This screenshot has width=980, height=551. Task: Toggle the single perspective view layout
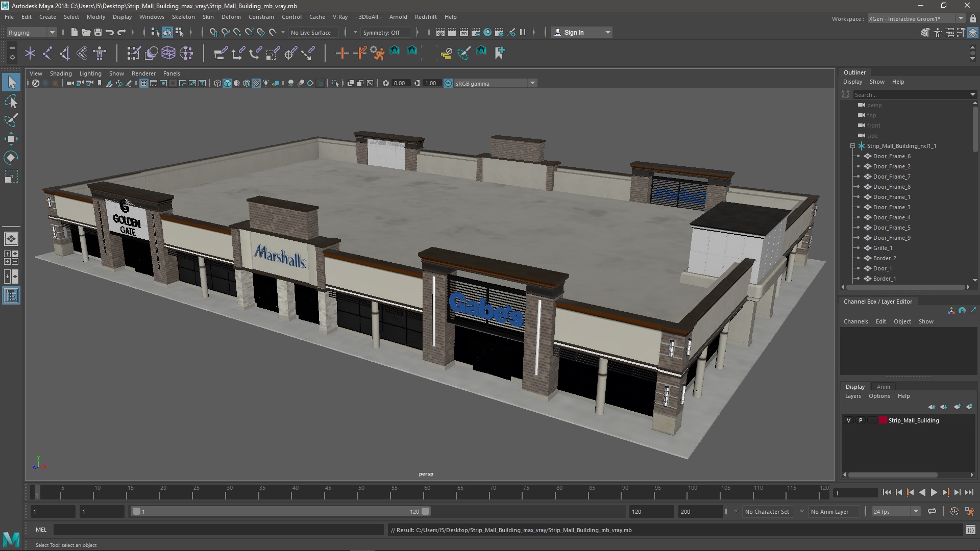tap(11, 238)
